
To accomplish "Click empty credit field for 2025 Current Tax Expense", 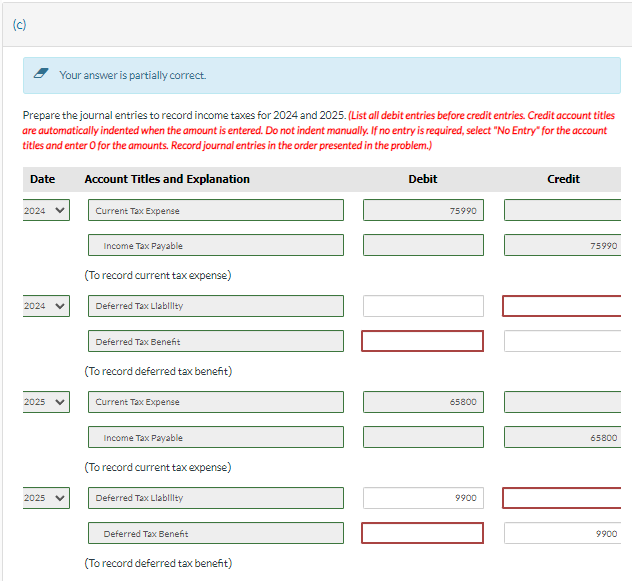I will (562, 402).
